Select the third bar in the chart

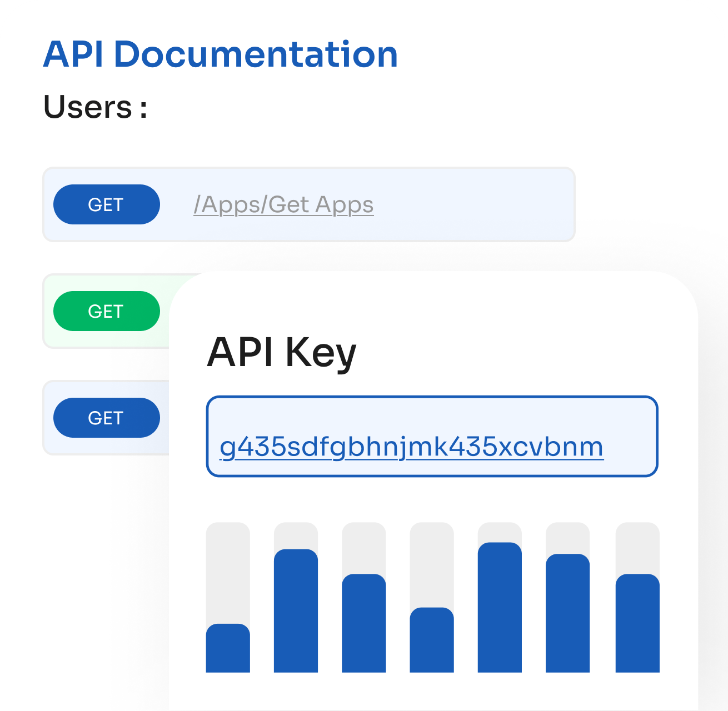(x=364, y=623)
